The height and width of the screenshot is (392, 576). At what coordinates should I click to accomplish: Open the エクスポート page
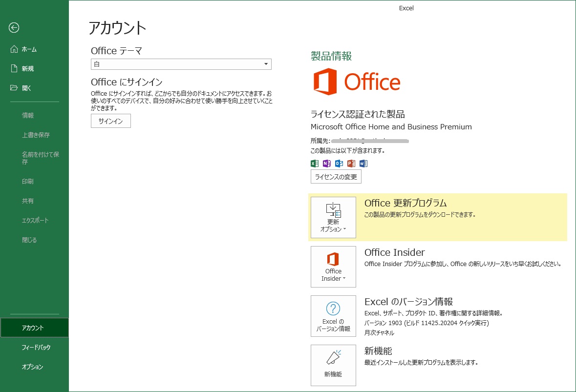tap(34, 220)
